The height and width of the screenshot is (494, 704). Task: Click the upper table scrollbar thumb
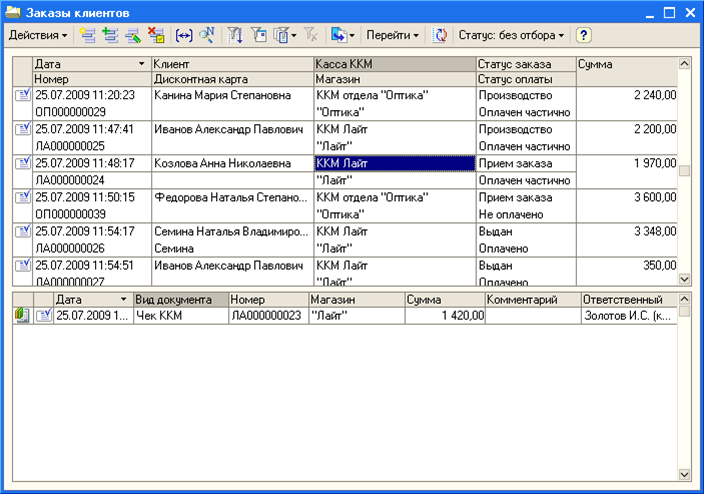[684, 171]
